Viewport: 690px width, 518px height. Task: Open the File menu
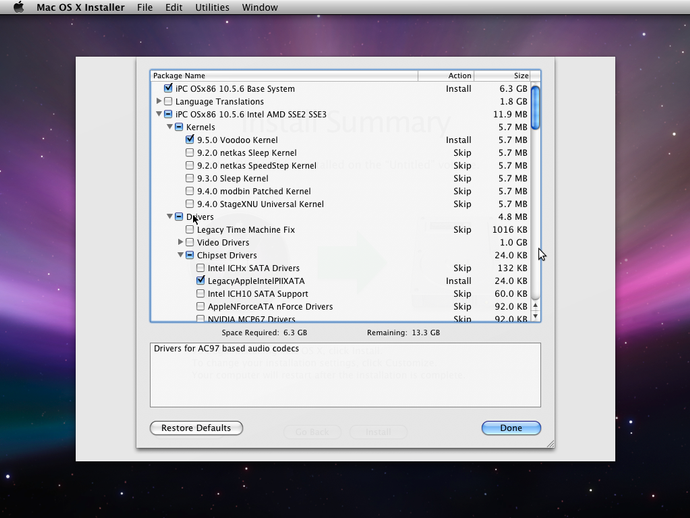point(145,7)
